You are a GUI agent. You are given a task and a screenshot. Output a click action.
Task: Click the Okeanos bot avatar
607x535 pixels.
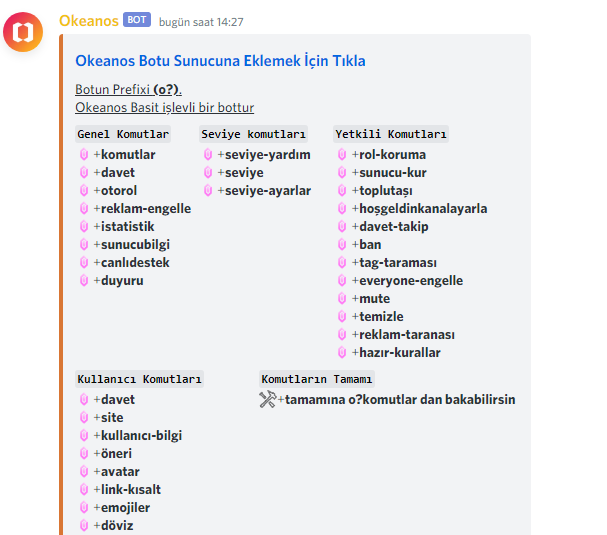[x=23, y=32]
